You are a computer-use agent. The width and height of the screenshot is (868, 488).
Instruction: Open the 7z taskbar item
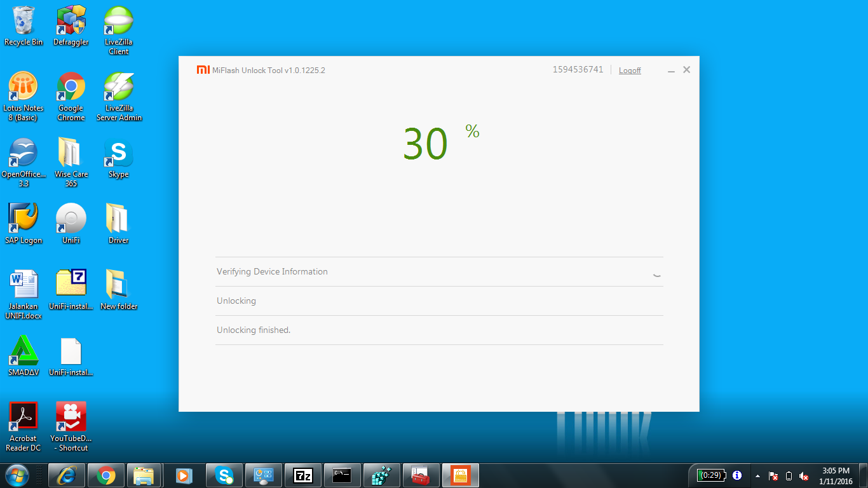pos(302,475)
